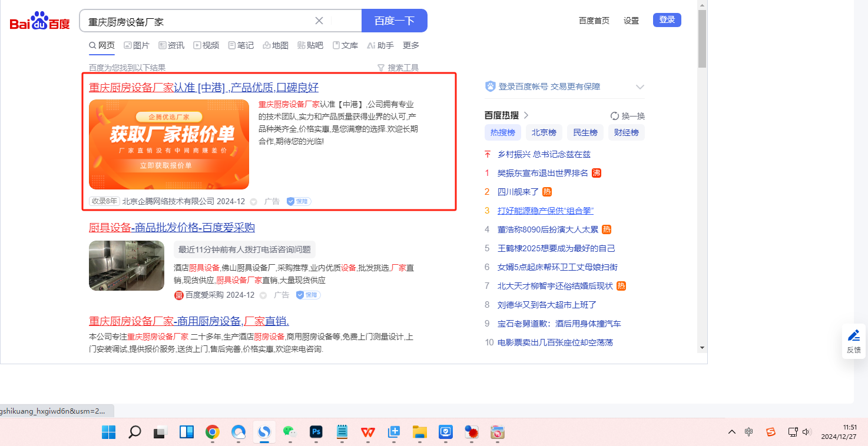Expand the 登录百度帐号 panel chevron
Image resolution: width=868 pixels, height=446 pixels.
coord(640,87)
